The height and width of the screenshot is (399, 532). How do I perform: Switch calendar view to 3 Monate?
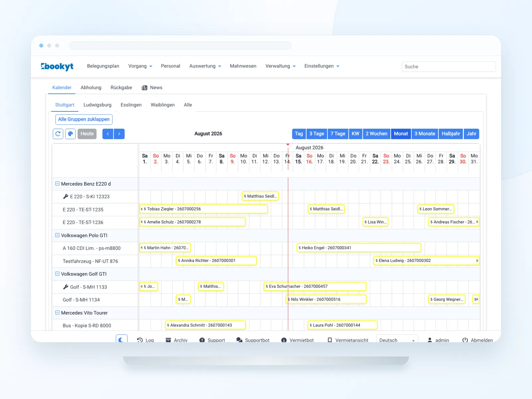[425, 134]
